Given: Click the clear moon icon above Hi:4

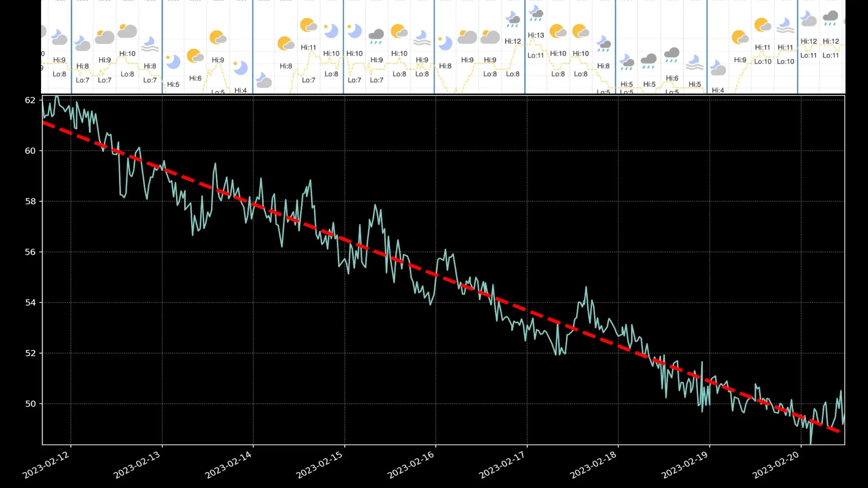Looking at the screenshot, I should pos(240,68).
